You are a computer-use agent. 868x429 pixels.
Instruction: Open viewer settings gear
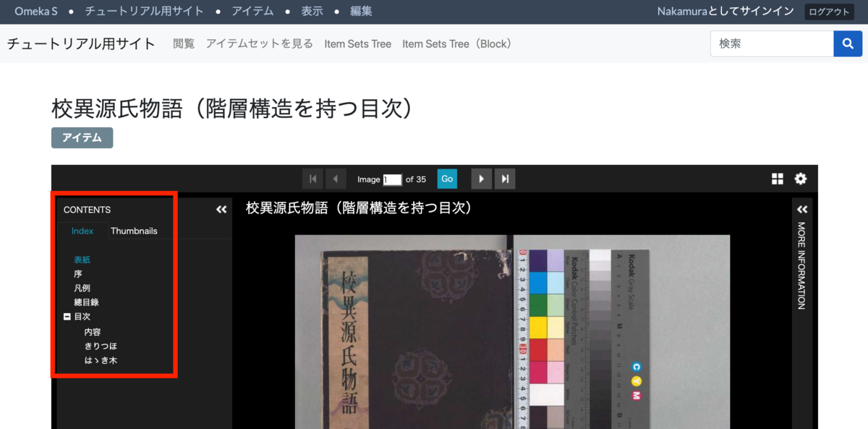[x=801, y=179]
